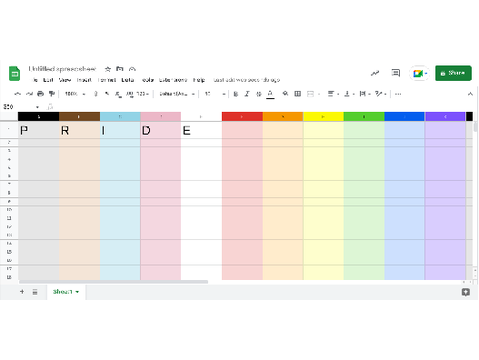Apply italic formatting to the cell
479x360 pixels.
coord(247,94)
